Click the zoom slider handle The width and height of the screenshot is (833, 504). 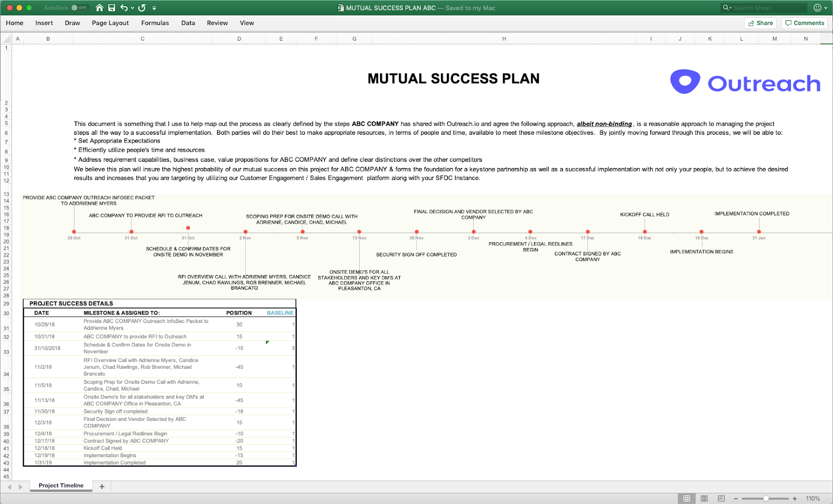tap(766, 498)
